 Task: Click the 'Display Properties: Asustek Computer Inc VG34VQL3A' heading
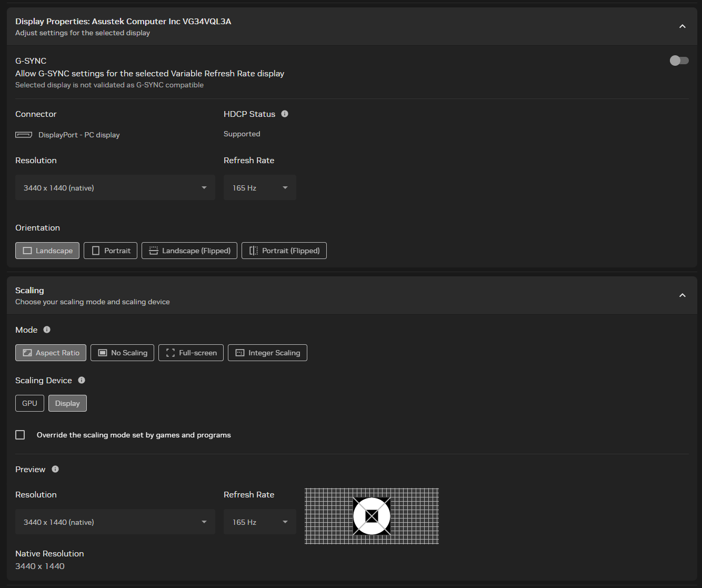click(x=123, y=21)
